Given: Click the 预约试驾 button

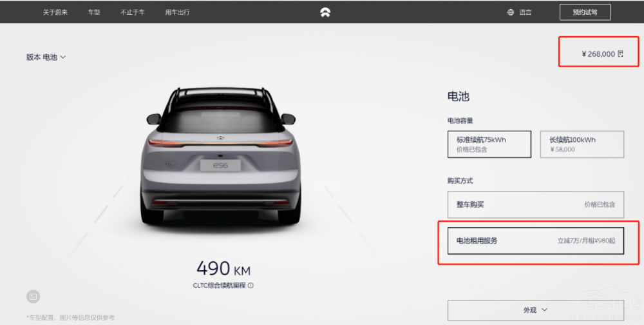Looking at the screenshot, I should (x=585, y=12).
